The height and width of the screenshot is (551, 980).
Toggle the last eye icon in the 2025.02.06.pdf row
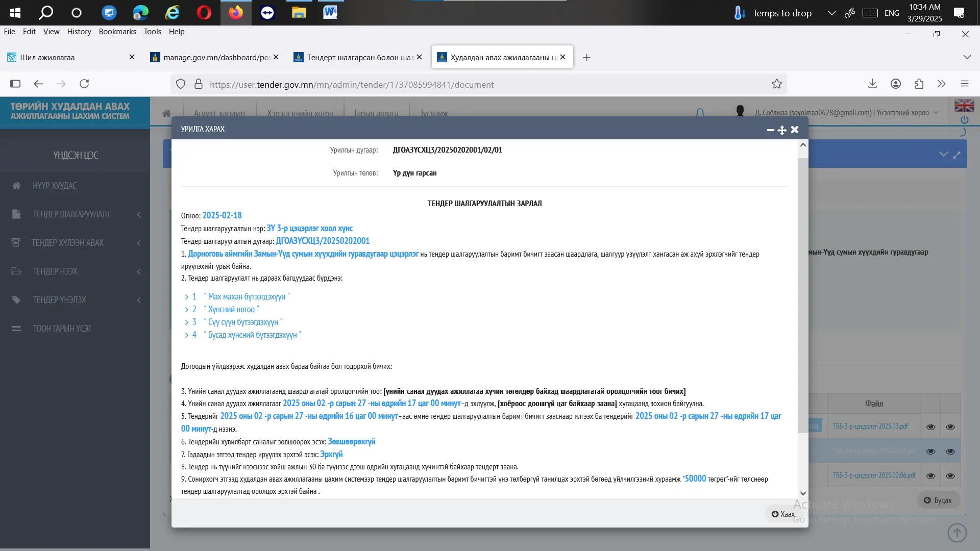tap(950, 476)
